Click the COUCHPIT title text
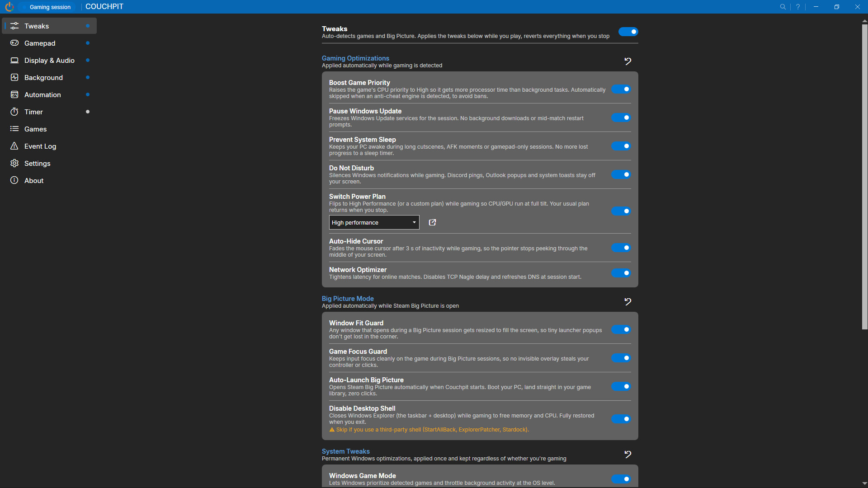This screenshot has height=488, width=868. (x=104, y=7)
